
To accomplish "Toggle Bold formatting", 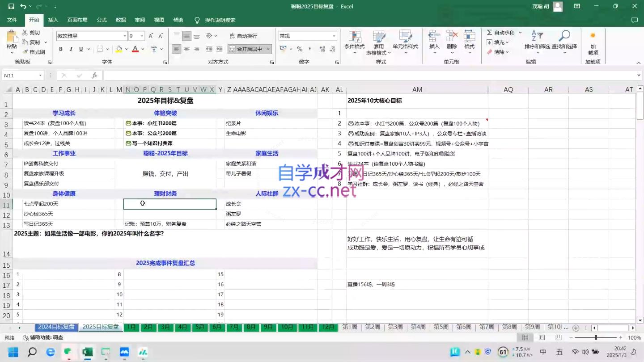I will click(x=61, y=49).
